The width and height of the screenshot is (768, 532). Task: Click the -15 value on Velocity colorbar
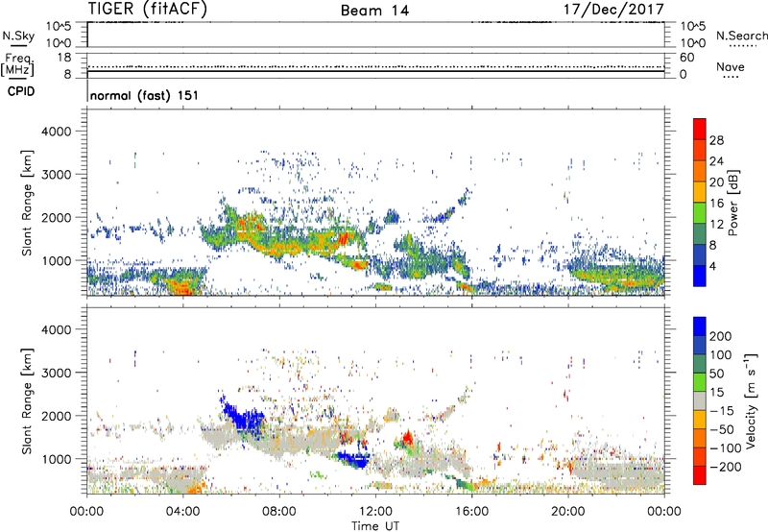(722, 411)
